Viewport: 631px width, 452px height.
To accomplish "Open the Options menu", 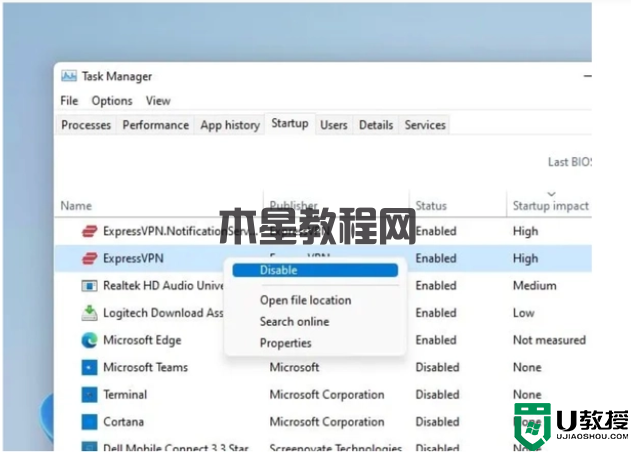I will point(112,101).
